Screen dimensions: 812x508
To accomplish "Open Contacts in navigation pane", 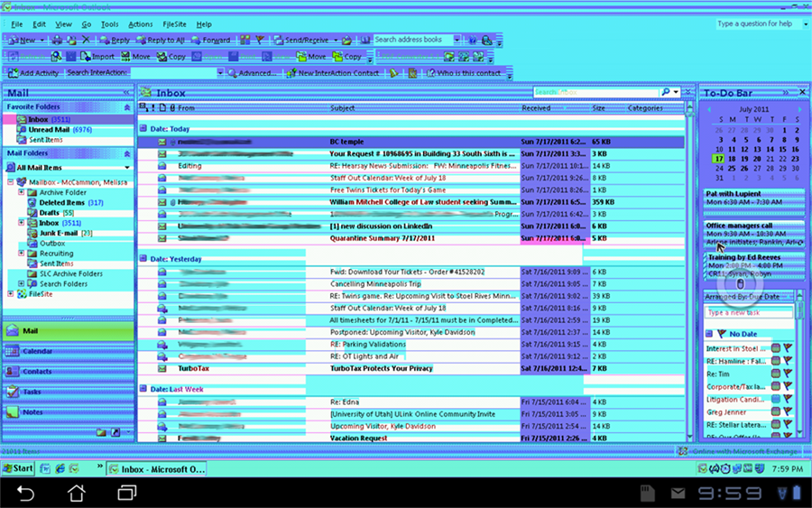I will coord(68,371).
